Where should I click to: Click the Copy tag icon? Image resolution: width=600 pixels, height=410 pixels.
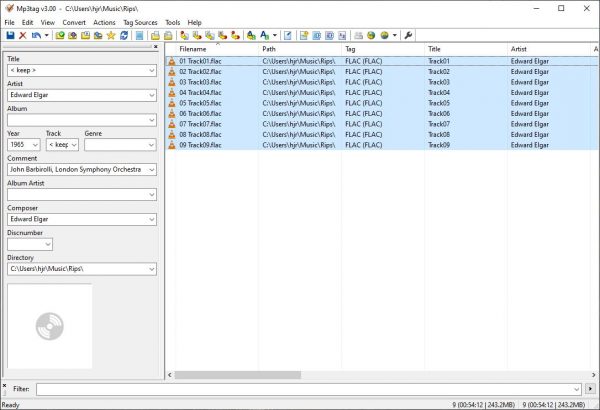(x=155, y=36)
